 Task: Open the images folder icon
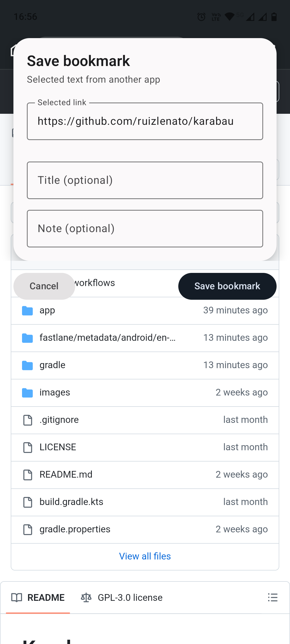[x=27, y=393]
